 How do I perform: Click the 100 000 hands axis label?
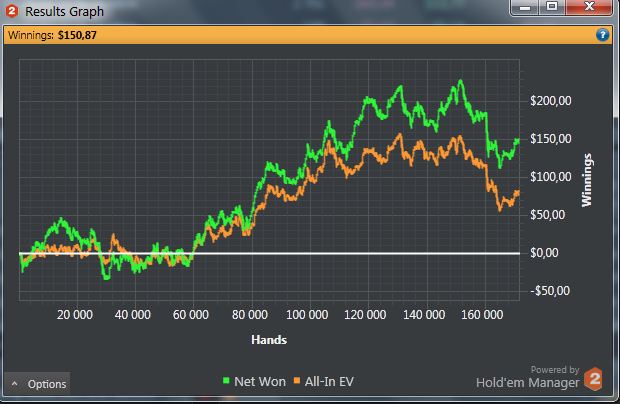[307, 315]
